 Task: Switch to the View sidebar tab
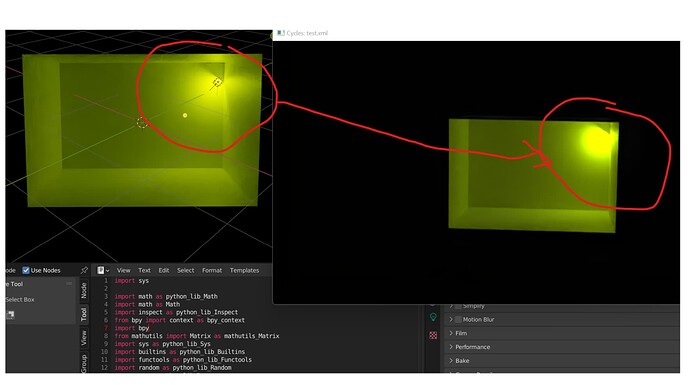pyautogui.click(x=84, y=338)
